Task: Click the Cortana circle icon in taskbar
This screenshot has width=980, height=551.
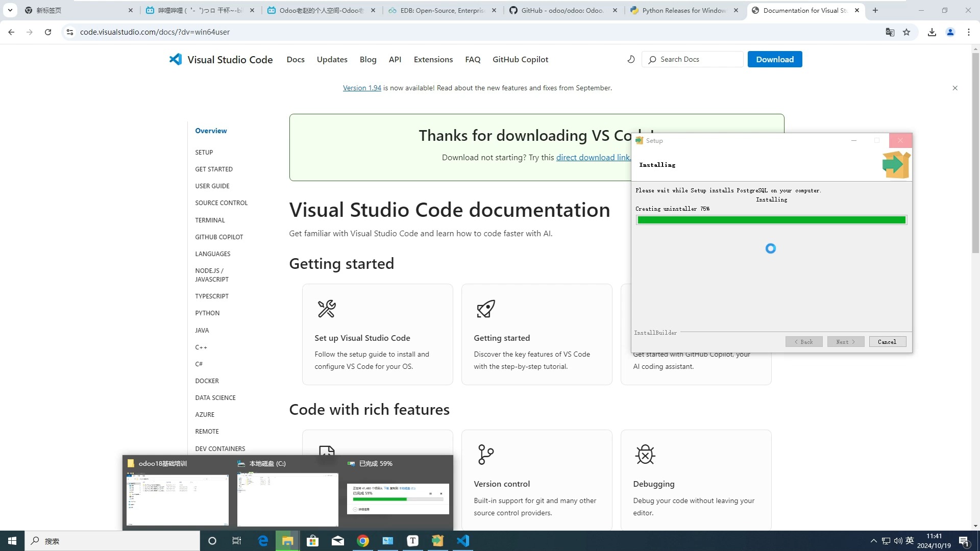Action: (212, 541)
